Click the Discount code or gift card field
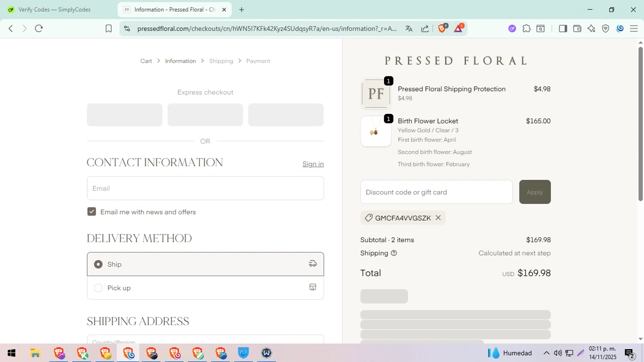Screen dimensions: 644x362 (x=436, y=192)
